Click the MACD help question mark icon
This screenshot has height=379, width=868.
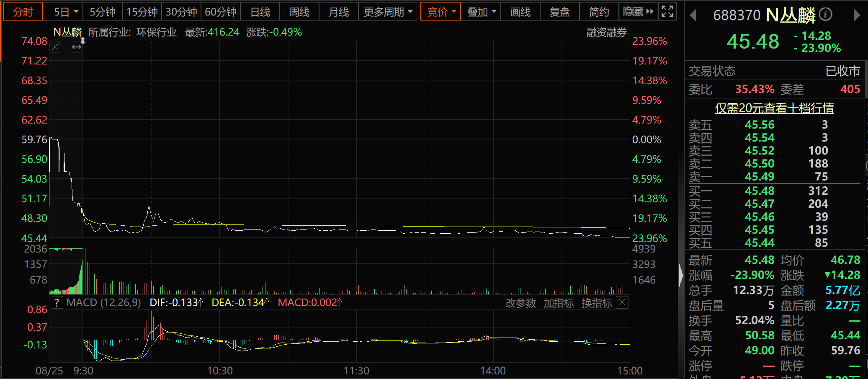point(57,303)
